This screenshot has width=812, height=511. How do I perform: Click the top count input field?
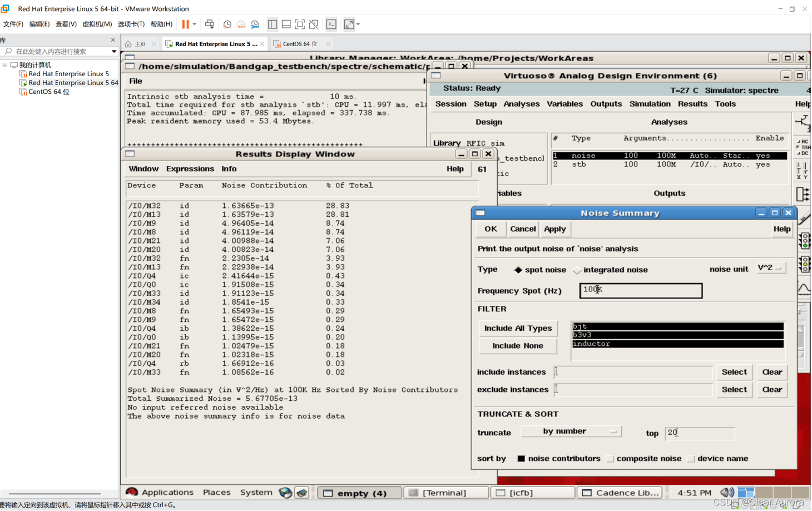coord(699,433)
